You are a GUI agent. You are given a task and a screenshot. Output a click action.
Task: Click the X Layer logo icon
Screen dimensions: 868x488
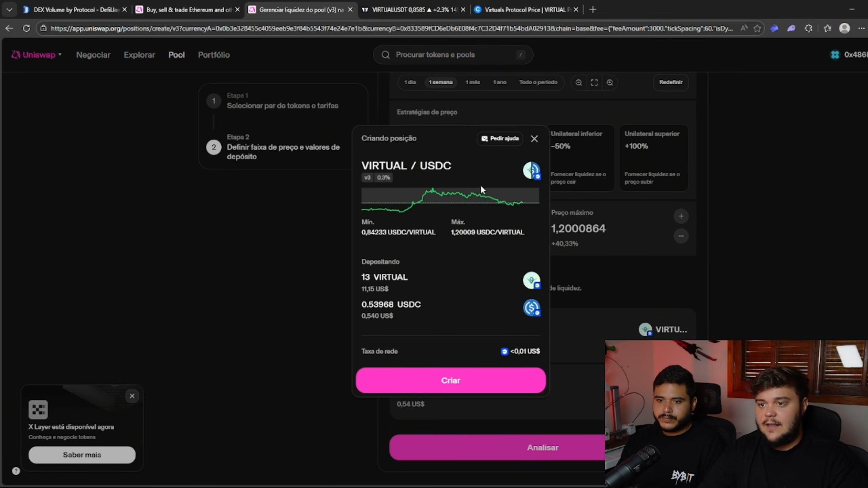tap(38, 409)
